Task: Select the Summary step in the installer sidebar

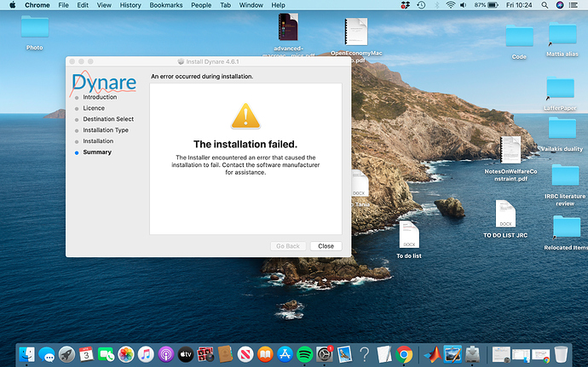Action: pyautogui.click(x=97, y=152)
